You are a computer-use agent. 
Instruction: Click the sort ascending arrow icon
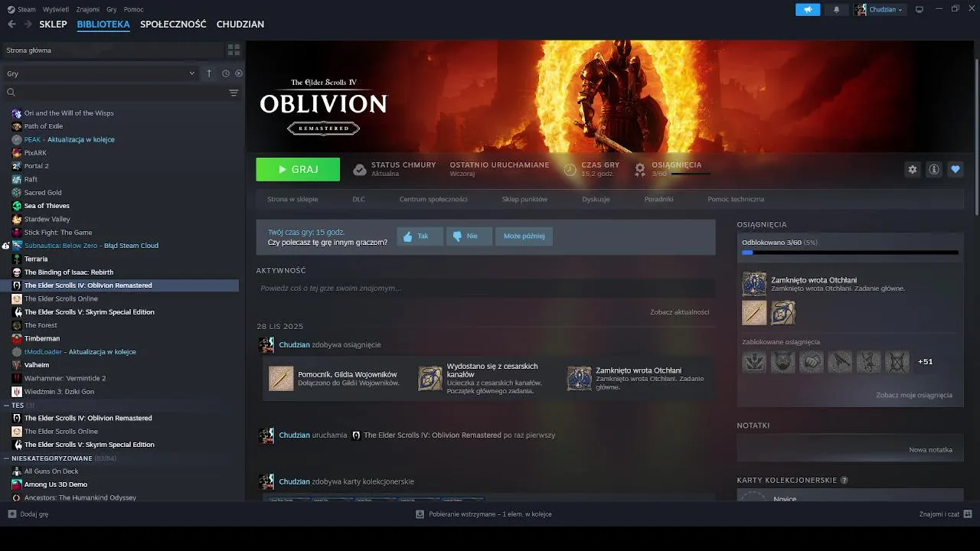209,73
